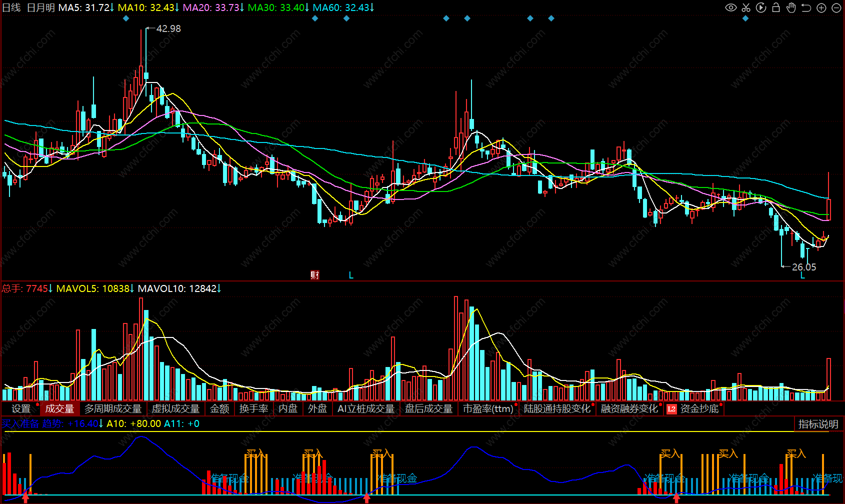Click the 26.05 low price label

tap(804, 267)
